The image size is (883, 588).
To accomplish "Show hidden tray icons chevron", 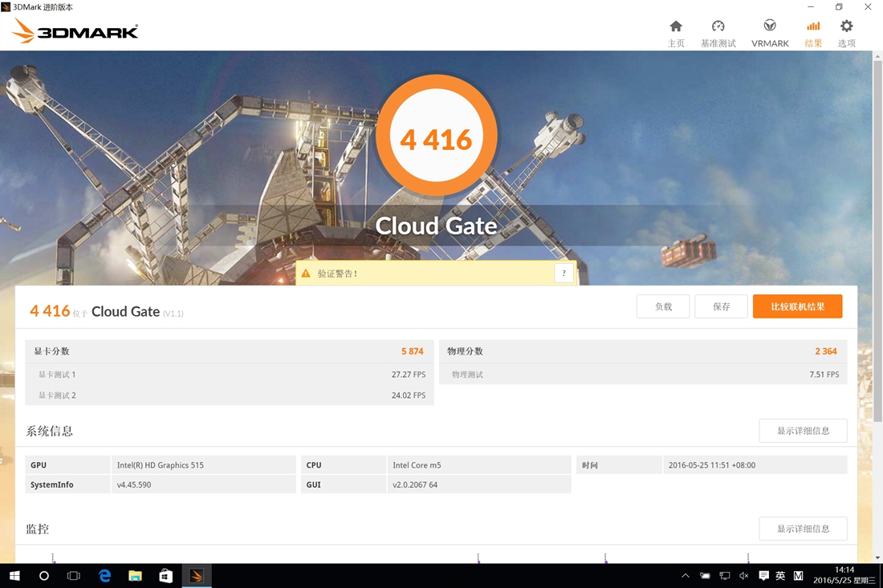I will click(686, 576).
